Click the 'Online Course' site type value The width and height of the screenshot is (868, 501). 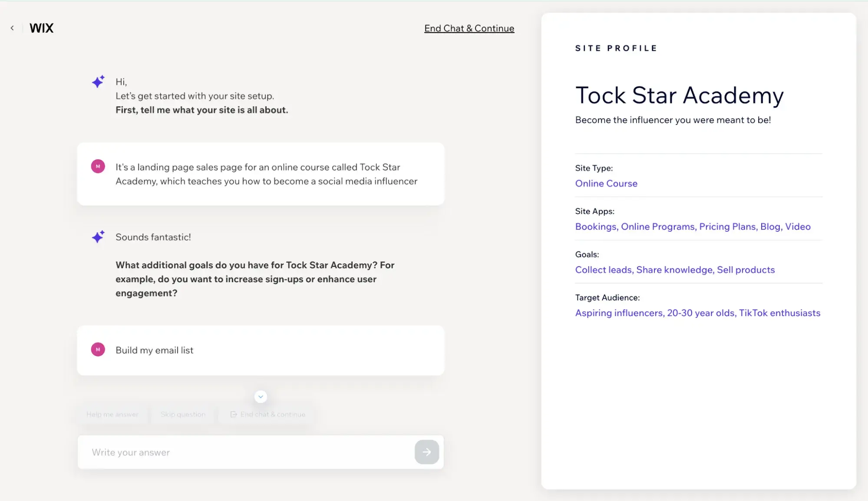click(x=606, y=184)
